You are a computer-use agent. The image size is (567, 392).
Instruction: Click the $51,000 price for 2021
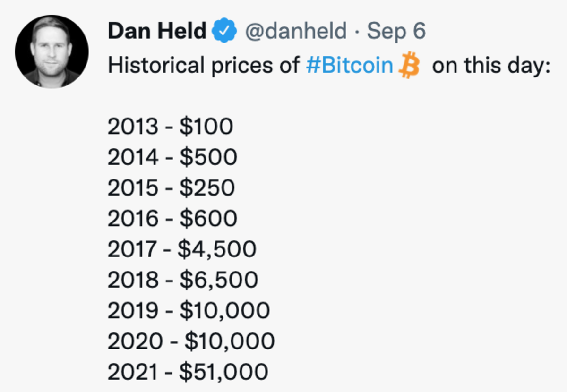coord(223,372)
